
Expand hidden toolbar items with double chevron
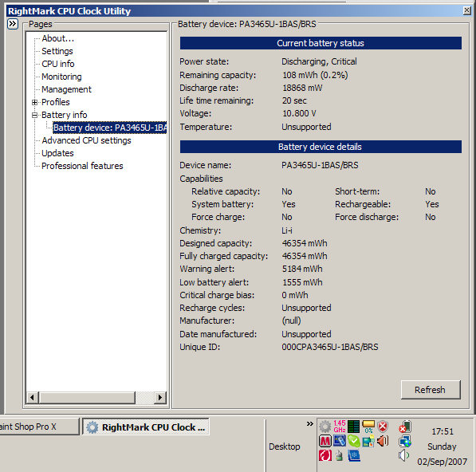(309, 423)
